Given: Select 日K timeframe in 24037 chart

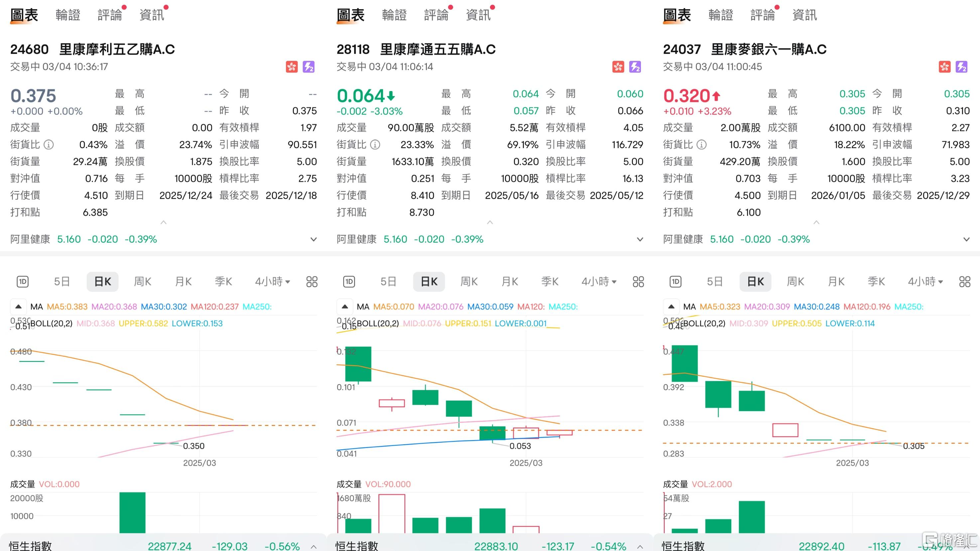Looking at the screenshot, I should coord(755,282).
